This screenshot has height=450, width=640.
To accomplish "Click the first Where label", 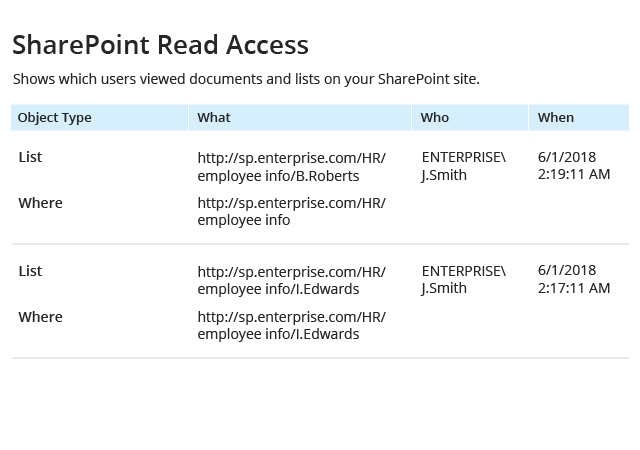I will (40, 203).
